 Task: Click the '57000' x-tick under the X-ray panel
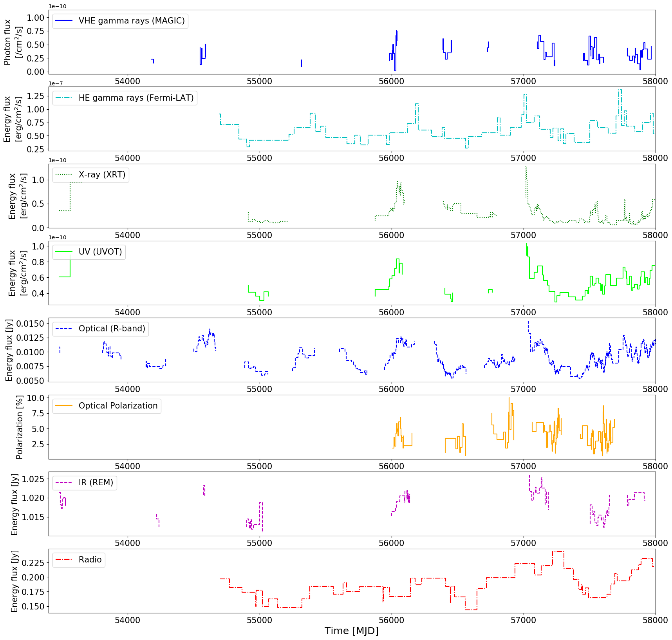coord(524,235)
